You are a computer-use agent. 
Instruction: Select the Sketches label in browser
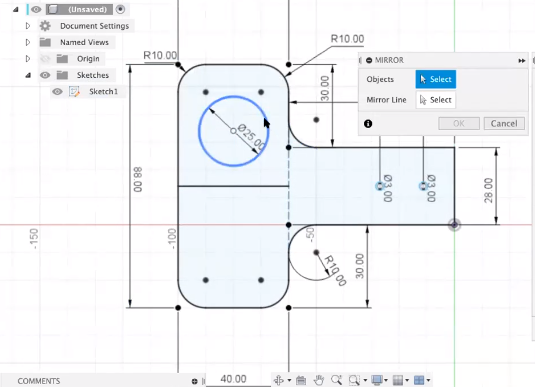[92, 75]
